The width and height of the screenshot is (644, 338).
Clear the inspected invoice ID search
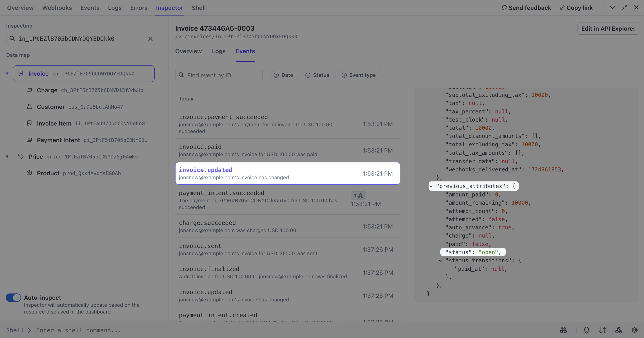pos(150,39)
